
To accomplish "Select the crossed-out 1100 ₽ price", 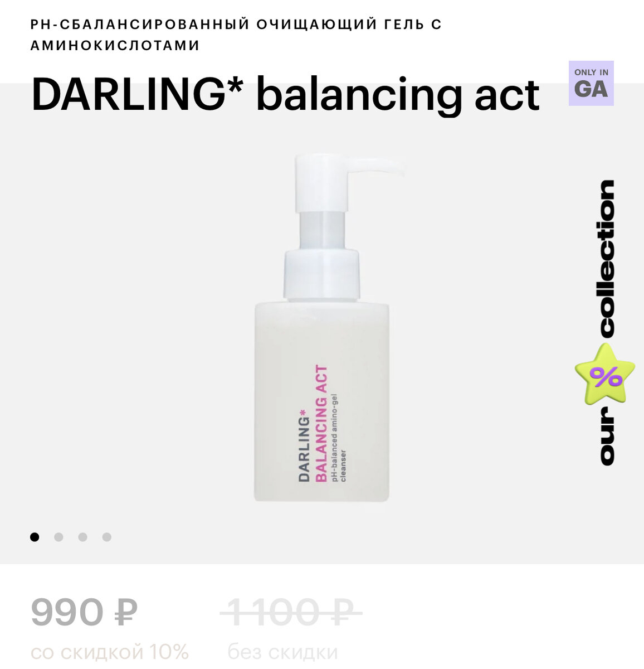I will click(x=291, y=612).
